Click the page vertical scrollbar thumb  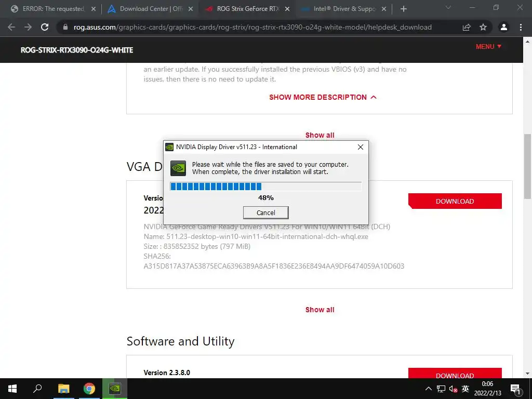(527, 166)
